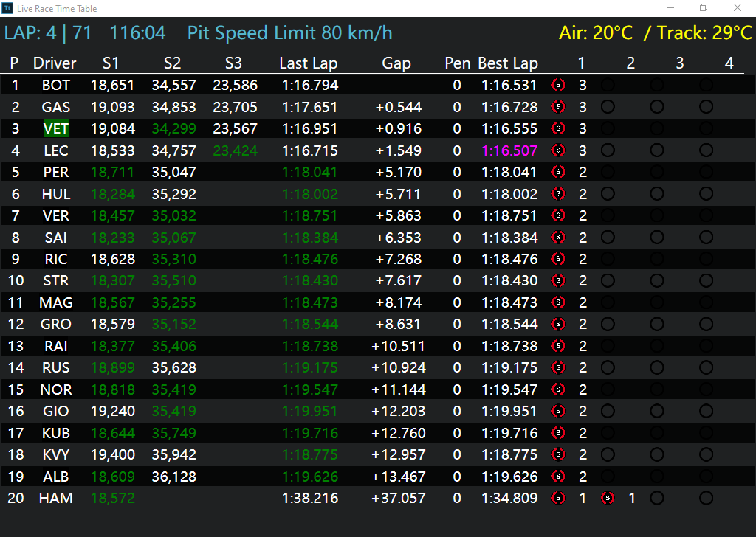Click BOT's soft tyre icon in stint 1

pos(558,86)
